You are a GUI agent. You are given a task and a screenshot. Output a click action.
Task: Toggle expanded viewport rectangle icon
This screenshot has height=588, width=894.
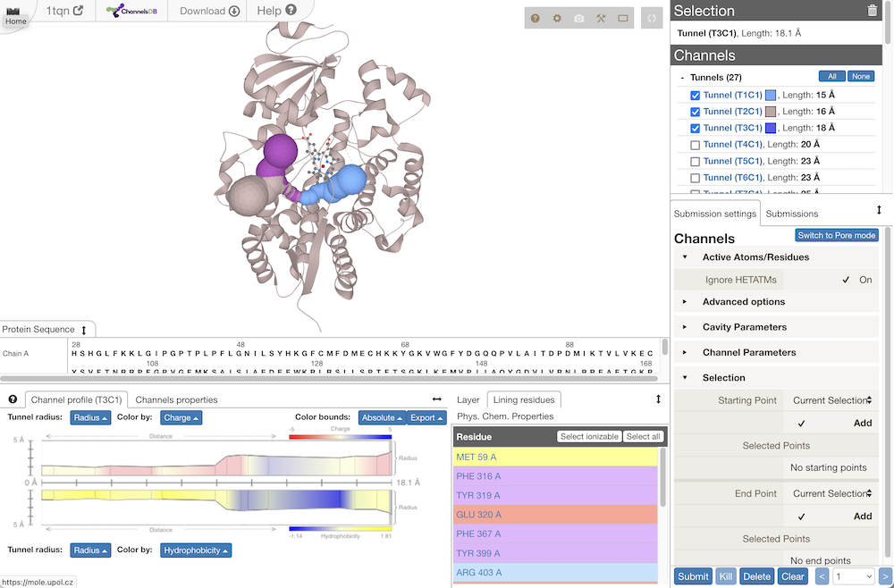point(623,18)
